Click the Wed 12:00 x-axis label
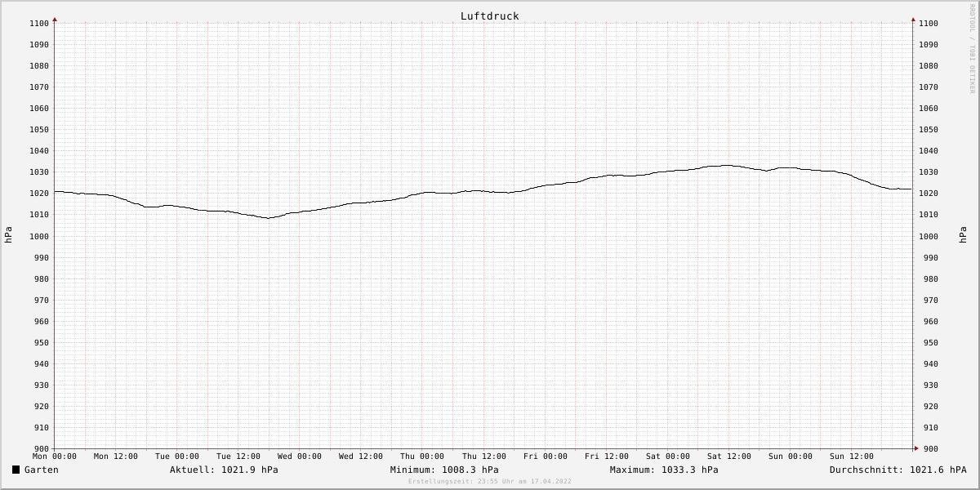The height and width of the screenshot is (490, 980). pos(361,457)
